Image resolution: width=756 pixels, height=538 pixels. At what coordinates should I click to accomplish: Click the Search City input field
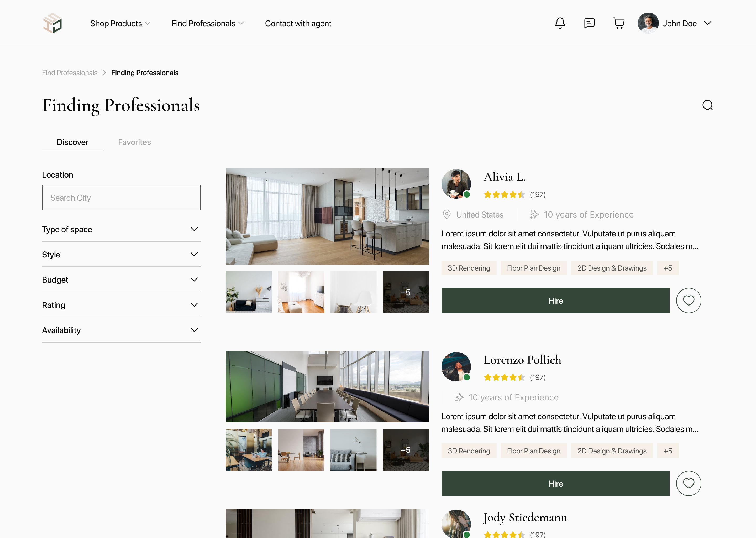coord(121,198)
